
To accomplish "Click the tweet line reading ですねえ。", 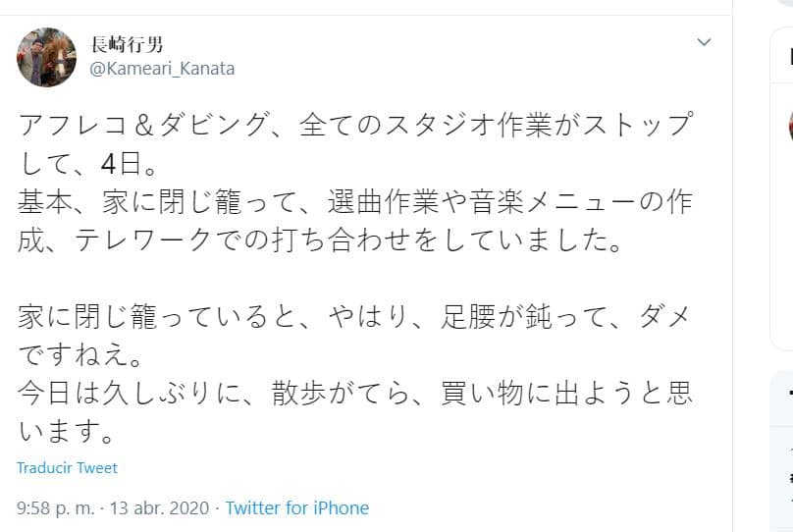I will tap(82, 355).
